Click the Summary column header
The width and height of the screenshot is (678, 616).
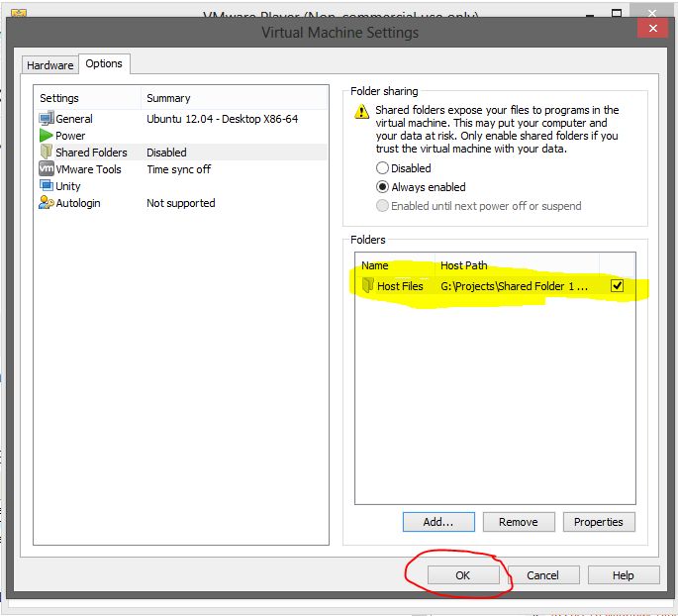click(x=235, y=98)
